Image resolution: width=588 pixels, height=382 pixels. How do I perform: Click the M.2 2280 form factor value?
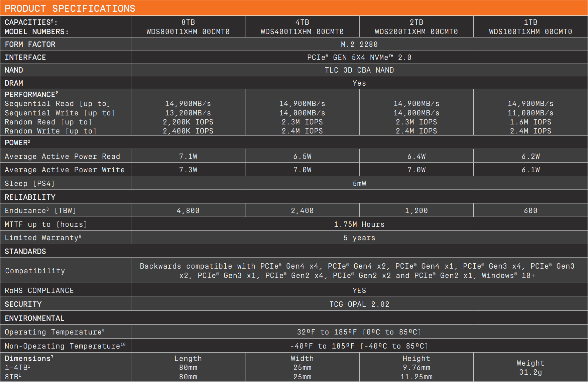coord(359,44)
